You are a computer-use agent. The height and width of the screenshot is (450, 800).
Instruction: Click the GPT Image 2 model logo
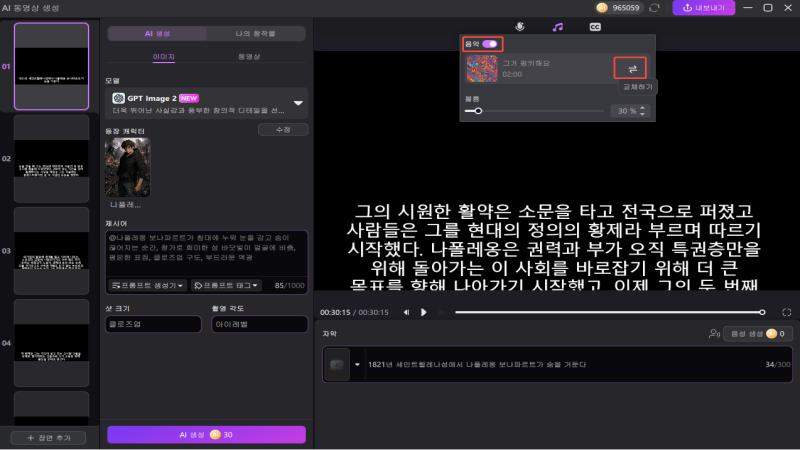click(118, 98)
